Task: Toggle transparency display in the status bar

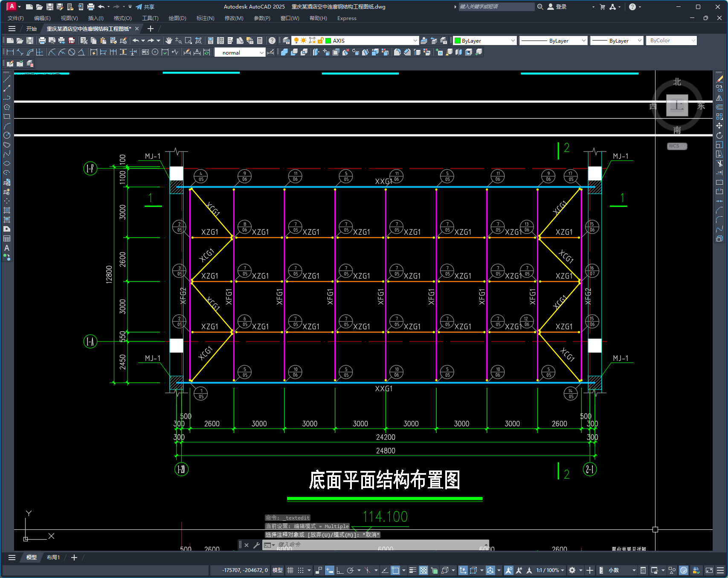Action: pyautogui.click(x=423, y=570)
